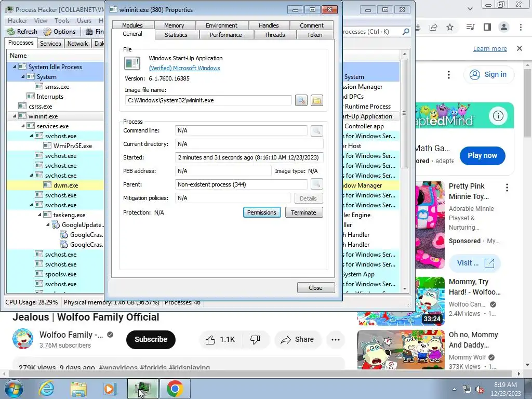Collapse the wininit.exe tree node
This screenshot has height=399, width=532.
pyautogui.click(x=15, y=116)
